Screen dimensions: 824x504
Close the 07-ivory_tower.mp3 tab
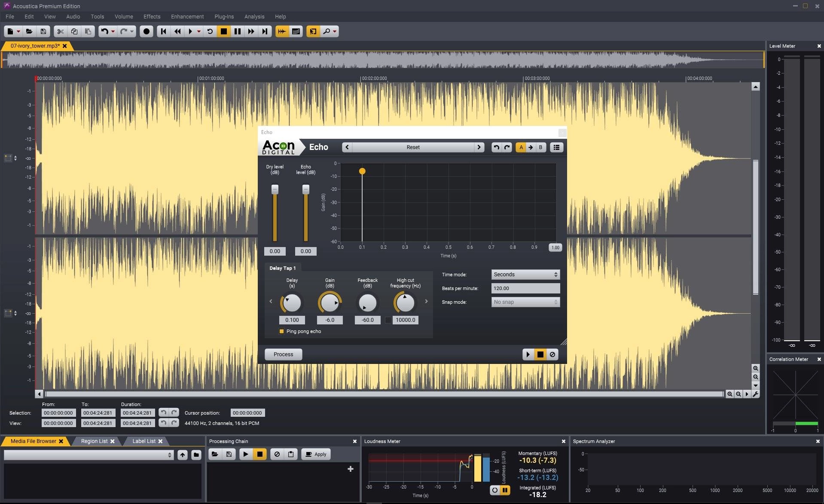click(65, 46)
